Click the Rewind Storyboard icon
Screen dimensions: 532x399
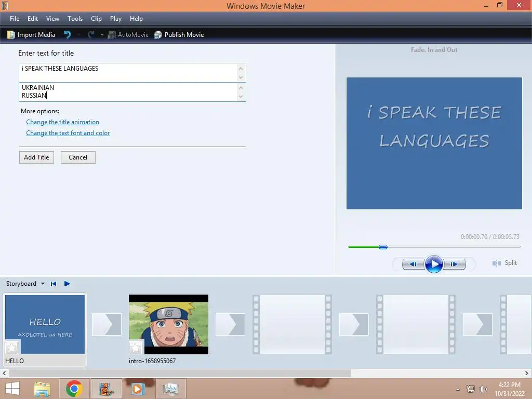coord(54,284)
